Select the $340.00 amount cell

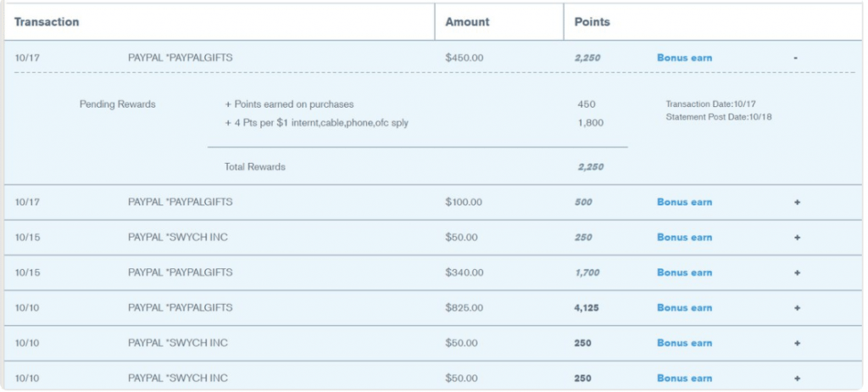point(464,273)
